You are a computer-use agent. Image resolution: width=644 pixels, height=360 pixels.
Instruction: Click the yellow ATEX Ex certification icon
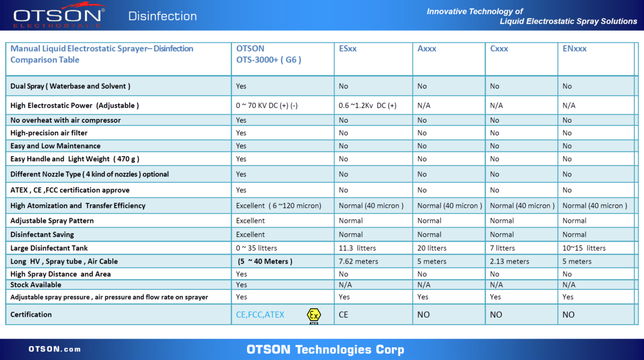click(313, 315)
